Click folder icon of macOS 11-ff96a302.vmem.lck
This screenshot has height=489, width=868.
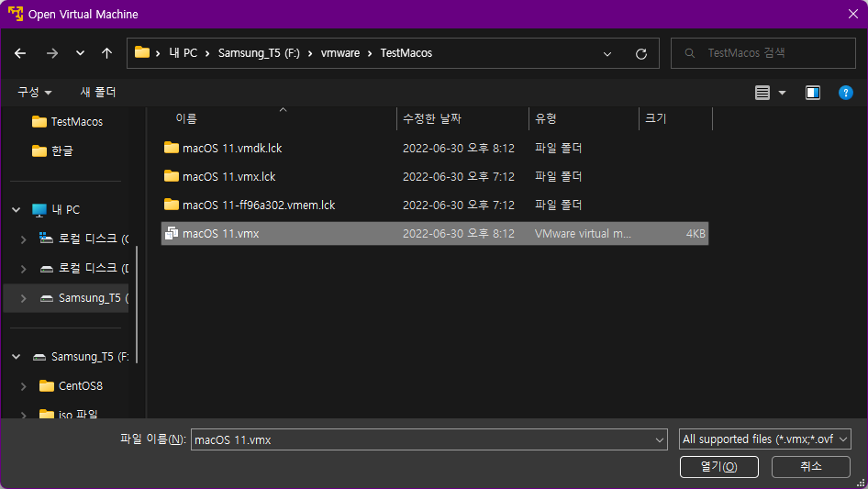click(x=172, y=205)
